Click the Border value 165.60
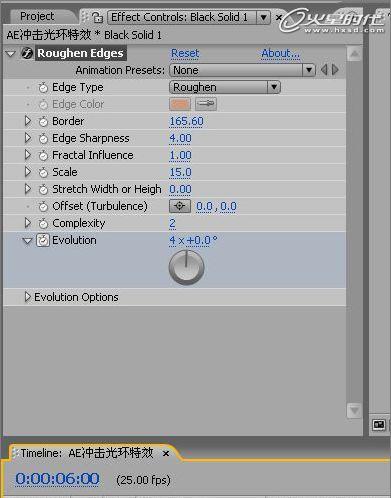This screenshot has height=498, width=391. click(186, 121)
